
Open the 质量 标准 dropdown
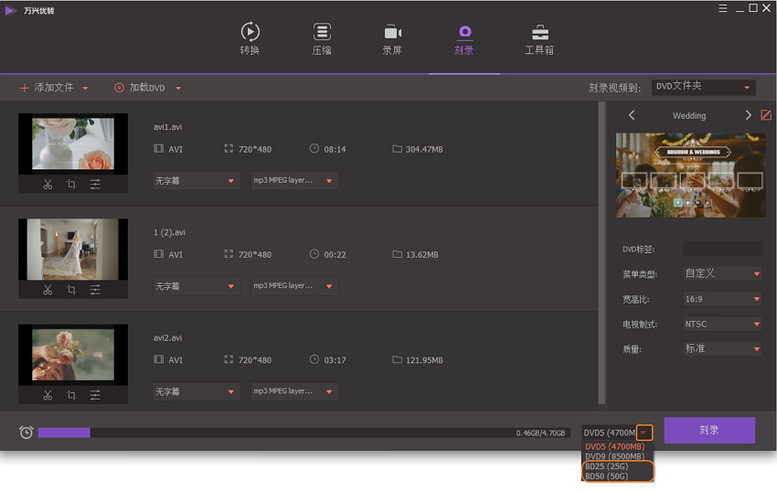pyautogui.click(x=722, y=349)
